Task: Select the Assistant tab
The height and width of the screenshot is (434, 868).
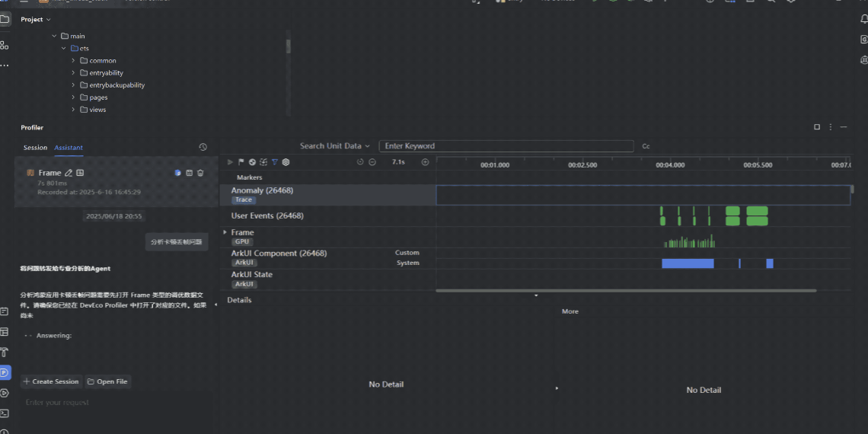Action: click(x=69, y=148)
